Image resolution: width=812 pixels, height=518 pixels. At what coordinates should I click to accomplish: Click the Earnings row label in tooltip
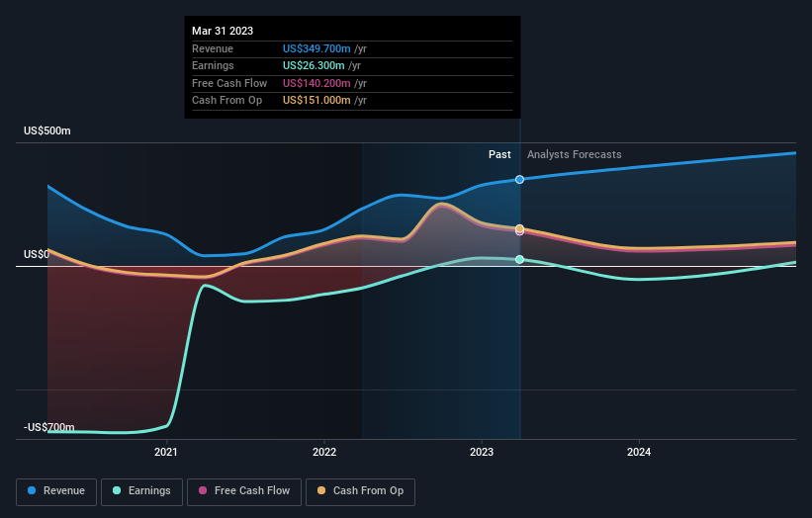(213, 65)
